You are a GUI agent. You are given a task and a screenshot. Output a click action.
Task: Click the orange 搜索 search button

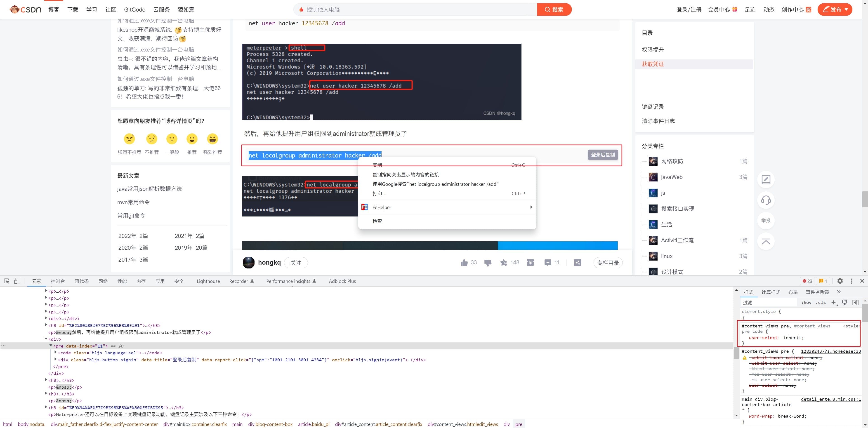pos(554,9)
